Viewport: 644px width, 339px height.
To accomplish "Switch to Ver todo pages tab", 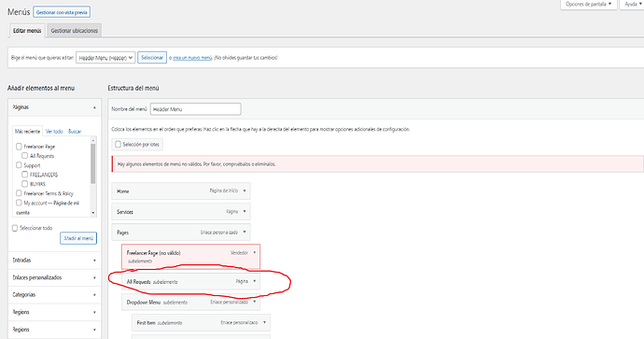I will 54,132.
